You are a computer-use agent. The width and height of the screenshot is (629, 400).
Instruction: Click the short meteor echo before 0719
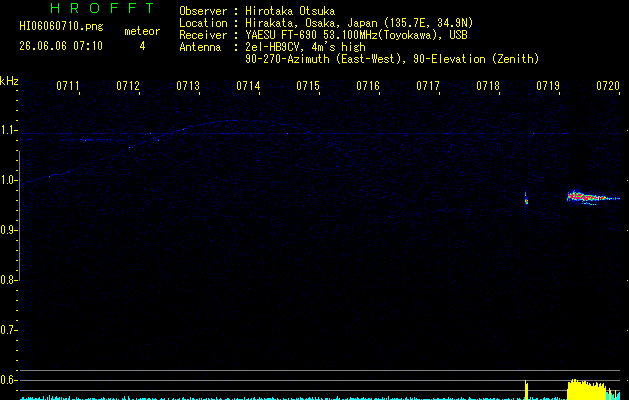coord(526,198)
